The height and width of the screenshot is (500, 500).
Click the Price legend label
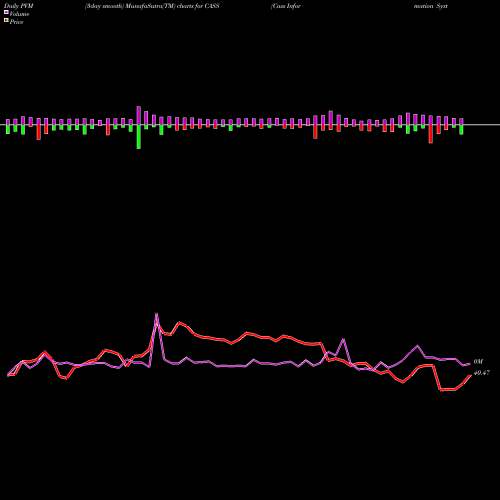pos(16,22)
